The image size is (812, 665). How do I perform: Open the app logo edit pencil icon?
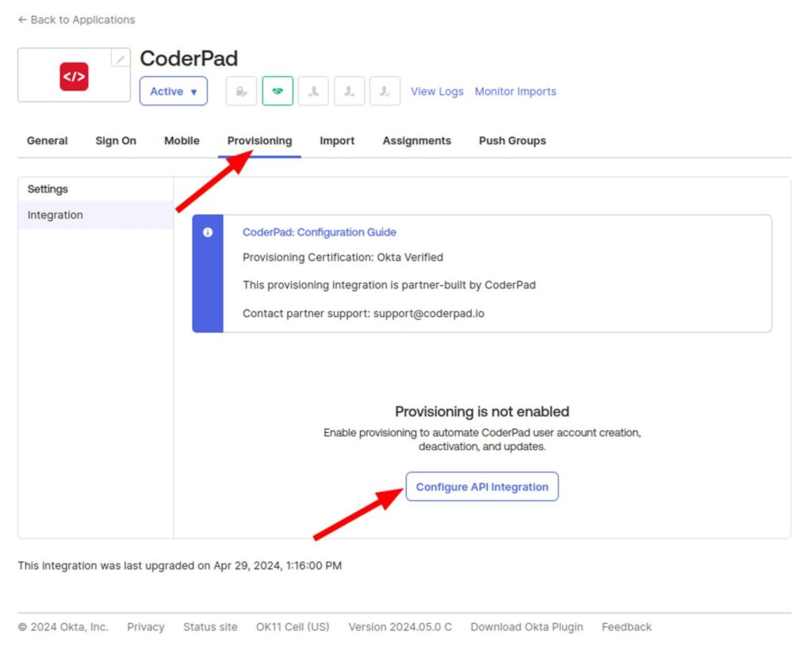coord(120,58)
